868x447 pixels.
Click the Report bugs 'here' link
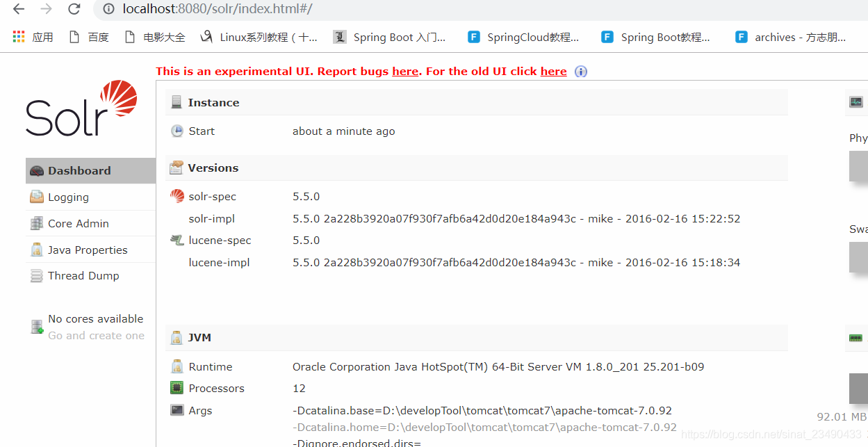coord(405,71)
